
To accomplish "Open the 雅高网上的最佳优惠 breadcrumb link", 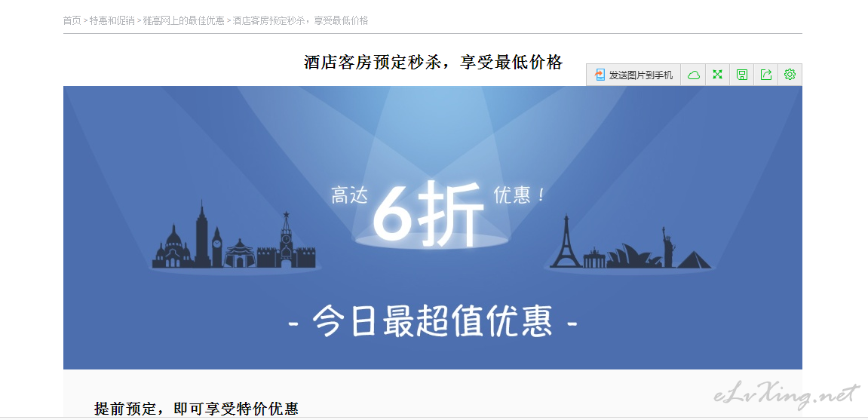I will [x=184, y=20].
